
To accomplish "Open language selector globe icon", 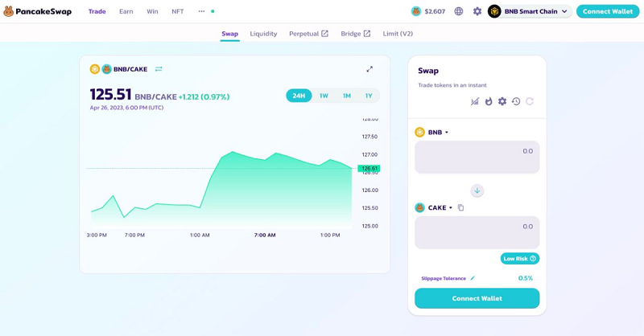I will pos(459,11).
